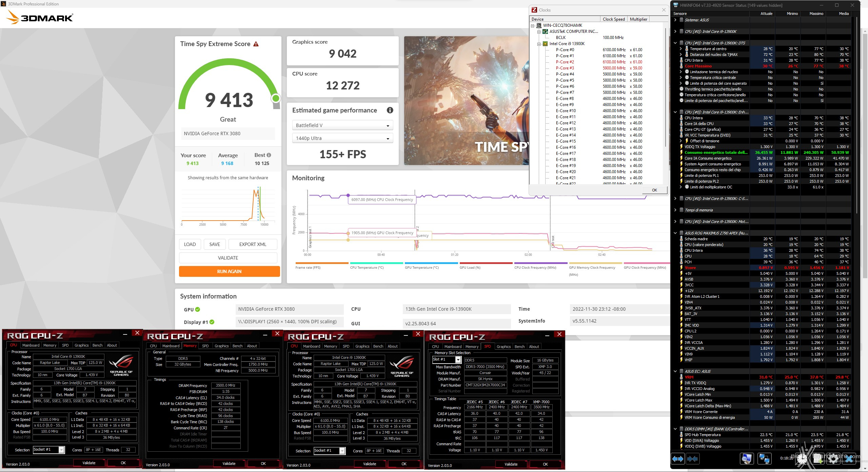This screenshot has height=472, width=868.
Task: Click thermometer icon of Core Massimo row
Action: pos(681,66)
